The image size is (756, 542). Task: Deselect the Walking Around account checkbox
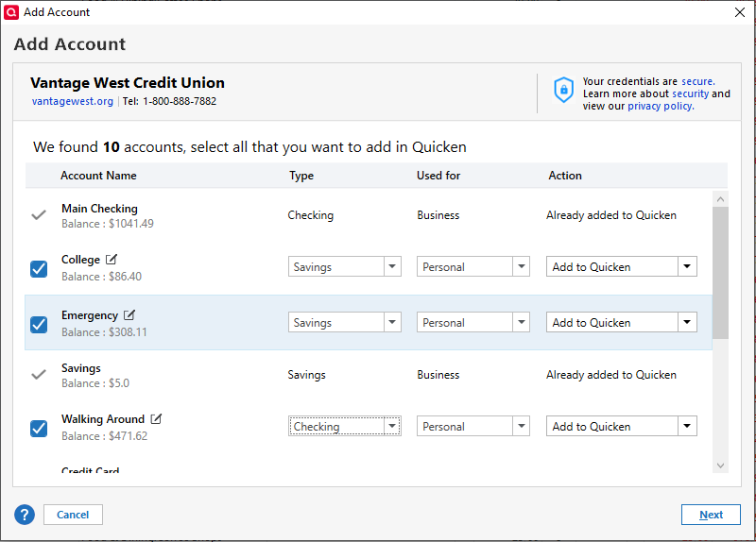pyautogui.click(x=39, y=428)
